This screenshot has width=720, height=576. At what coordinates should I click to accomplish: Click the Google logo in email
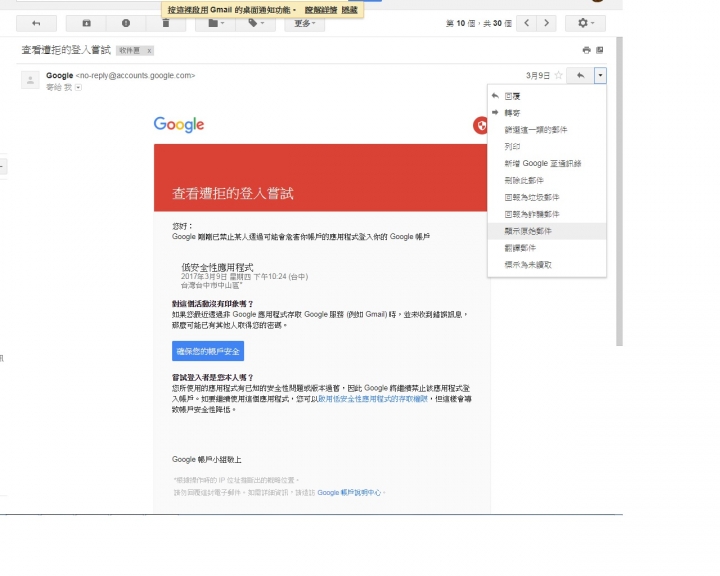179,124
